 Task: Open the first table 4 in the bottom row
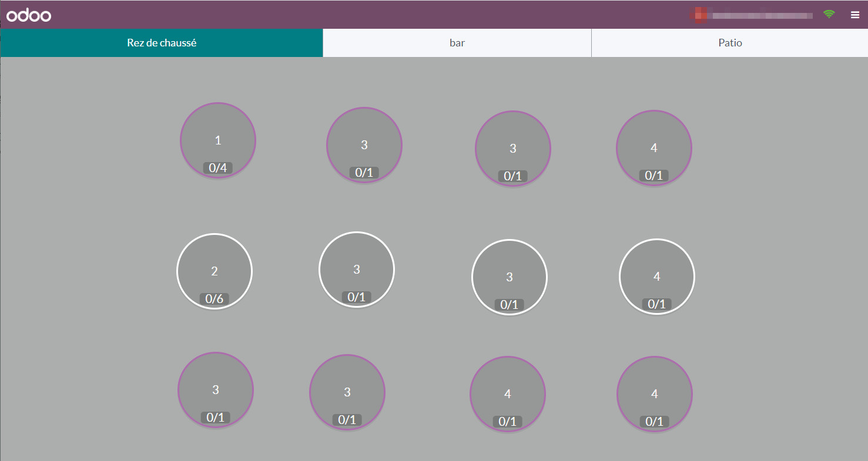click(x=507, y=393)
